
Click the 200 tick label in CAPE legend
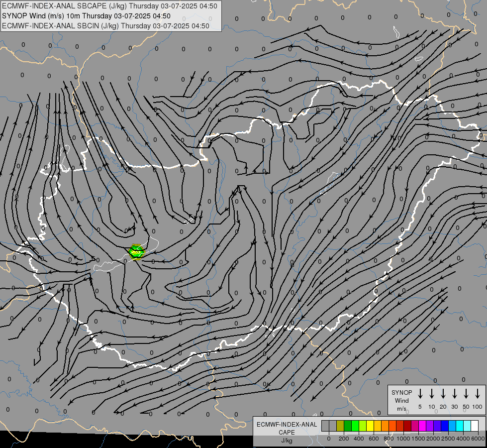(344, 439)
